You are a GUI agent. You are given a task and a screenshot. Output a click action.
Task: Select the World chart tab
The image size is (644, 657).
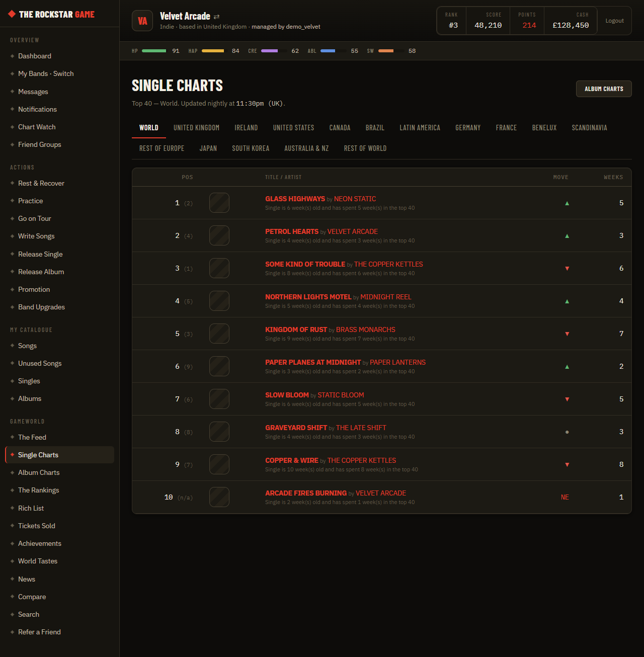[149, 128]
